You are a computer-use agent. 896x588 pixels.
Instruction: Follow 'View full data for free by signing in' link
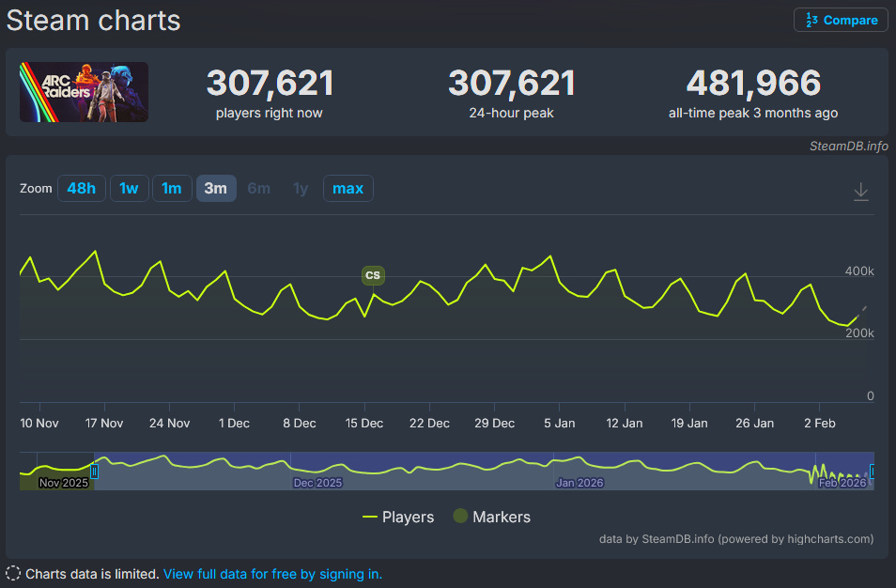pyautogui.click(x=272, y=574)
